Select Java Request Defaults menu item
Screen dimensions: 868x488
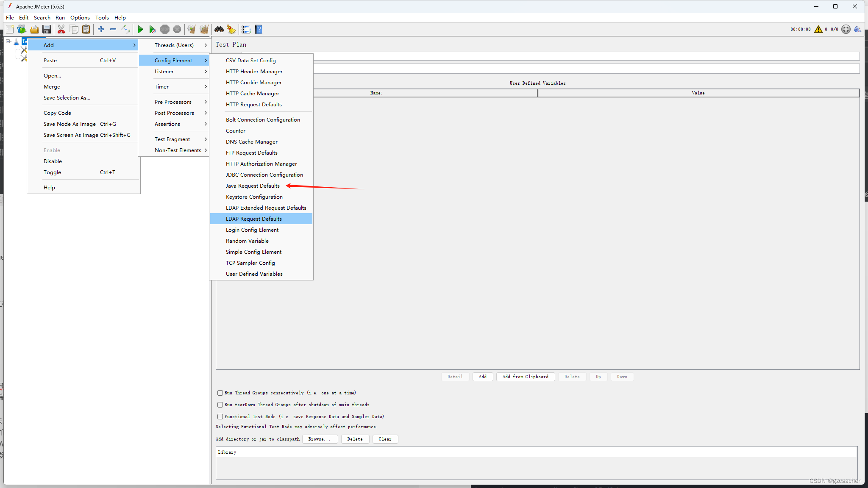pos(253,186)
